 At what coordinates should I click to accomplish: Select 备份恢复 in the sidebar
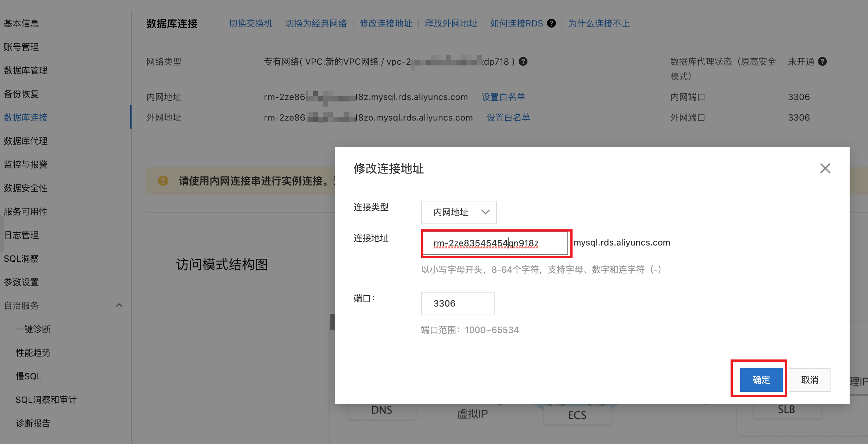[21, 94]
